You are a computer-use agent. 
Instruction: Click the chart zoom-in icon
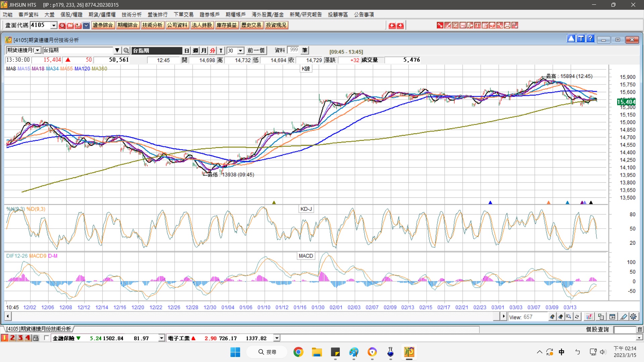(552, 317)
